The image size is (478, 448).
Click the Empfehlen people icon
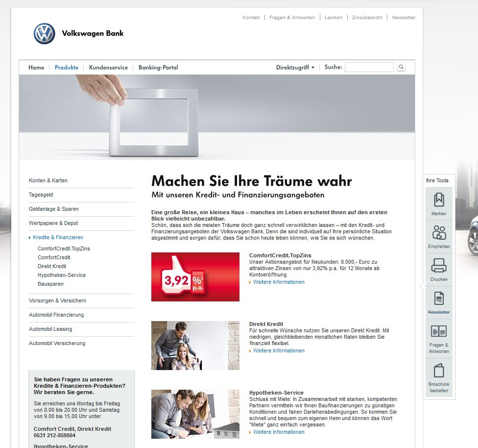[x=439, y=233]
